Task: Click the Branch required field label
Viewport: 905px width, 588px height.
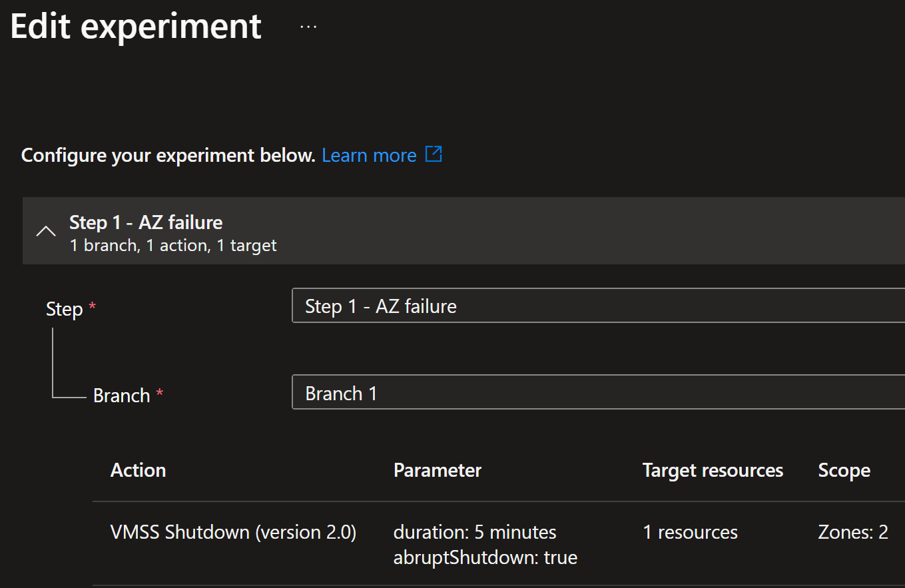Action: [x=128, y=396]
